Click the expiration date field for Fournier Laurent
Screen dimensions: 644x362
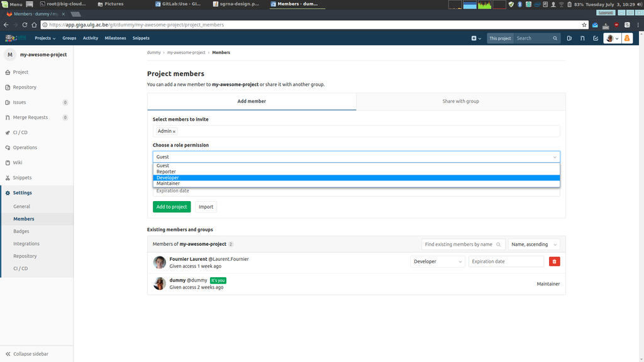pos(506,261)
